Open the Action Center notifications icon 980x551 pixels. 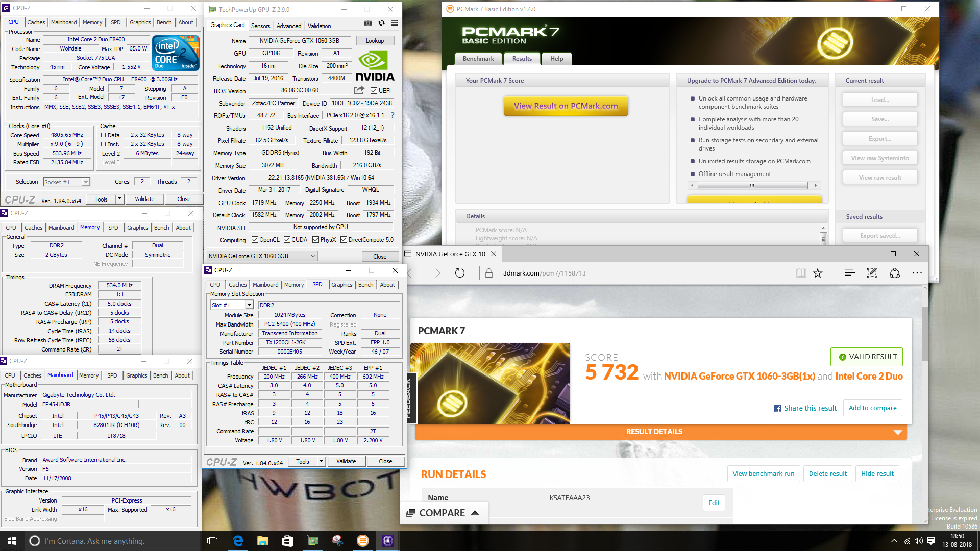(931, 541)
